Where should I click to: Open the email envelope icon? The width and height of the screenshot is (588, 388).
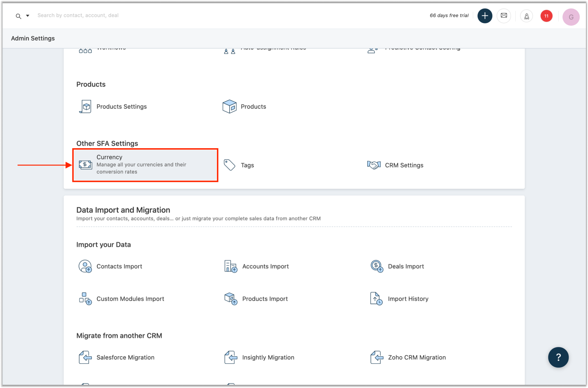pos(504,16)
